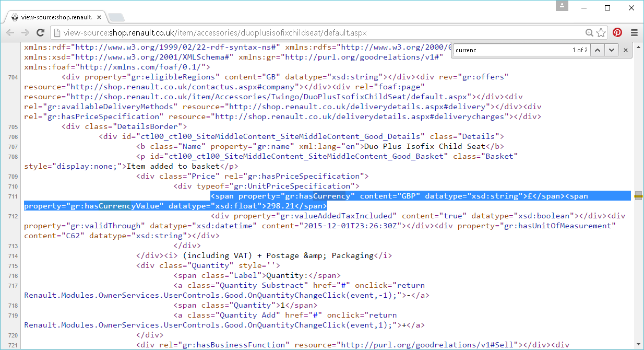
Task: Jump to previous find result
Action: (598, 50)
